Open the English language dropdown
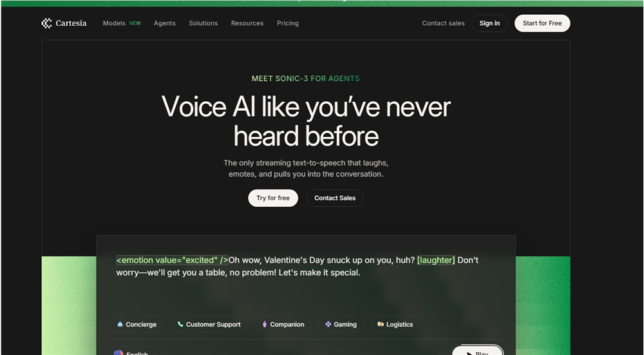Screen dimensions: 644x355 tap(136, 352)
